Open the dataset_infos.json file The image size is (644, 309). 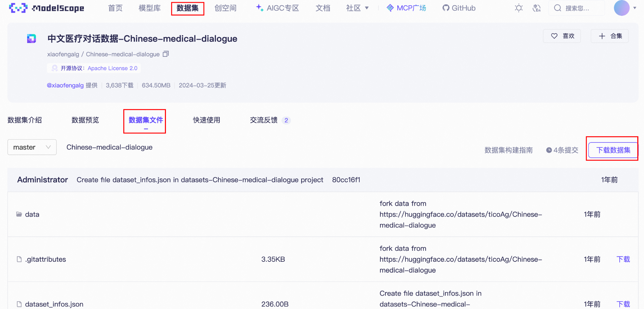54,304
